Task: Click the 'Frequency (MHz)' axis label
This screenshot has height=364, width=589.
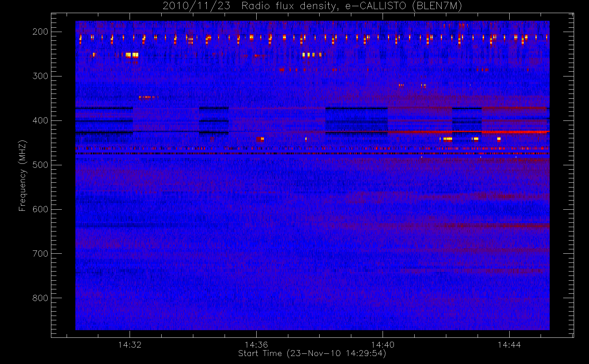Action: [23, 175]
